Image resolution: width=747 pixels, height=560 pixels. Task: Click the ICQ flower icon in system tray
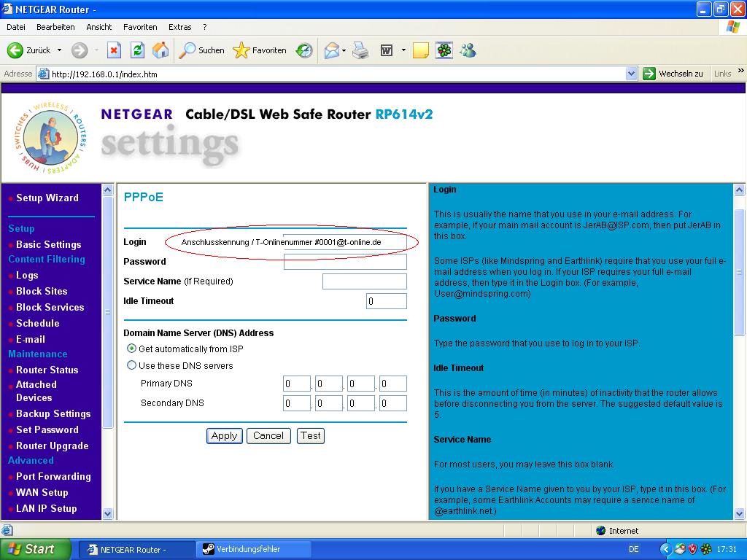pos(706,549)
